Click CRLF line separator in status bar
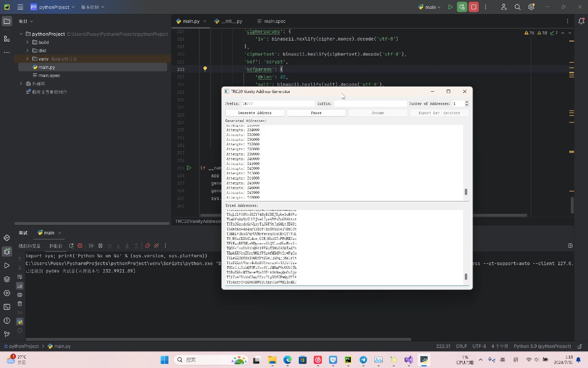The image size is (588, 368). pos(461,346)
